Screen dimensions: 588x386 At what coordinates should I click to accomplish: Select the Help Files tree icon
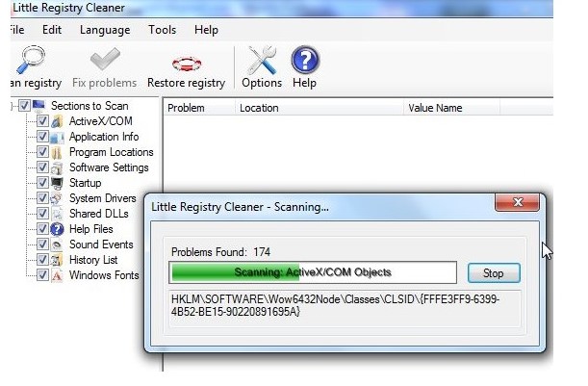(x=57, y=229)
